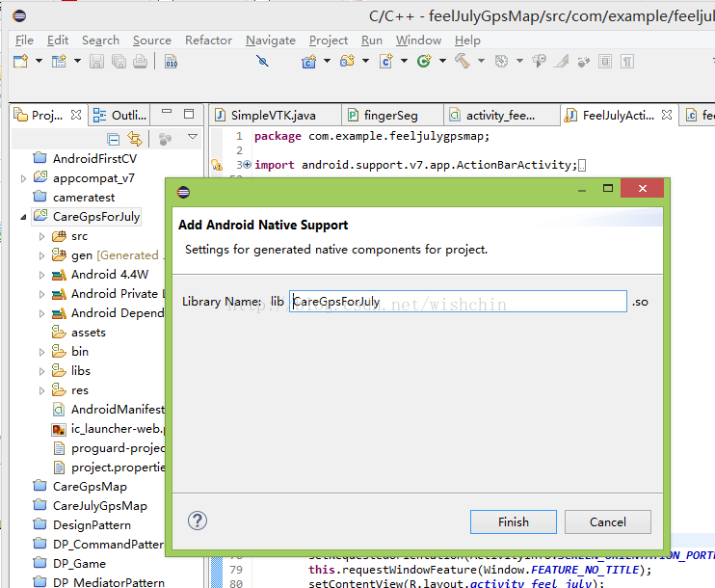Open dropdown beside New C++ Class icon
This screenshot has width=715, height=588.
click(442, 61)
